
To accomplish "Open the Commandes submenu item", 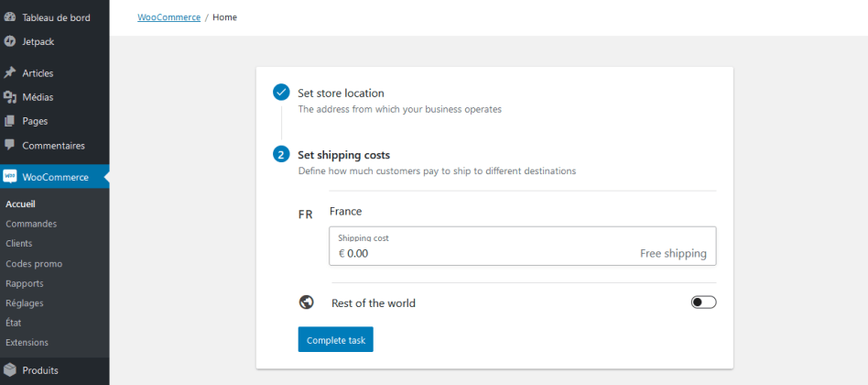I will pos(31,224).
